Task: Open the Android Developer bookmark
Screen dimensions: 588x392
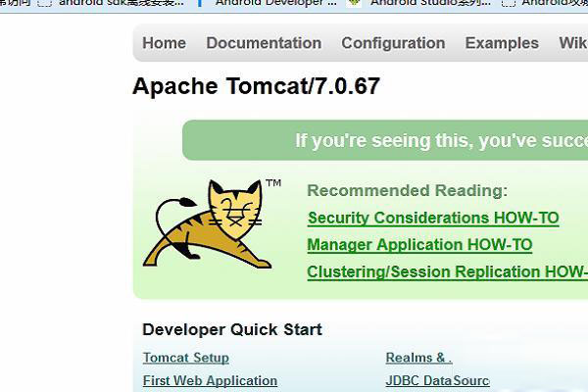Action: click(275, 3)
